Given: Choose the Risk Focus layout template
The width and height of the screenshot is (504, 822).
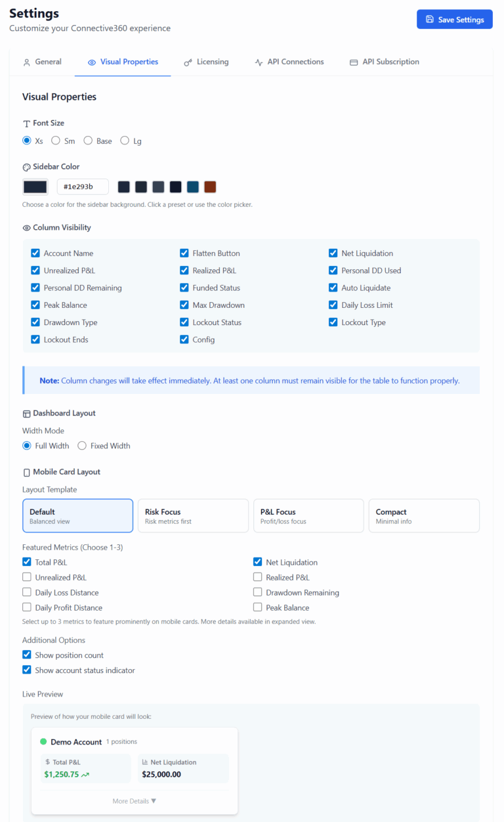Looking at the screenshot, I should (x=192, y=515).
